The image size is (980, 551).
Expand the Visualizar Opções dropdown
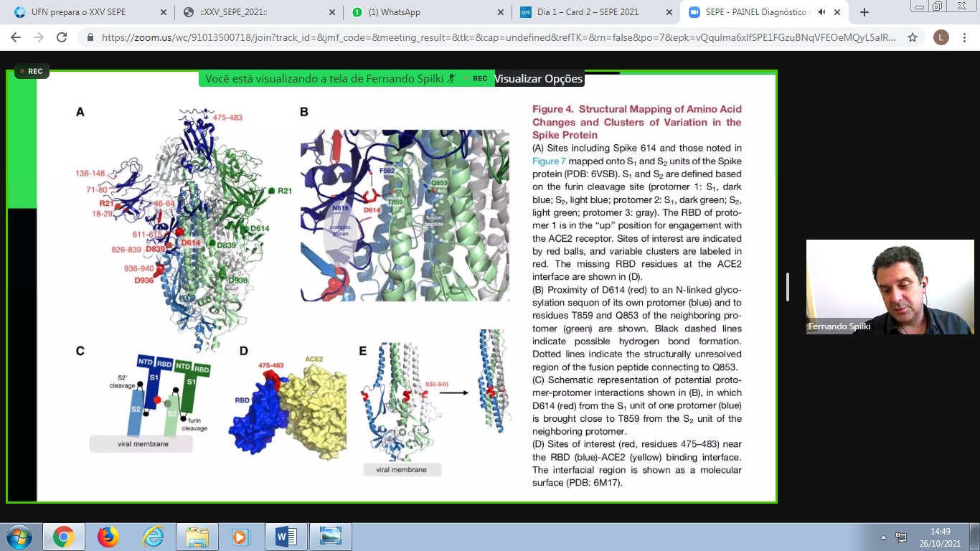click(x=538, y=79)
